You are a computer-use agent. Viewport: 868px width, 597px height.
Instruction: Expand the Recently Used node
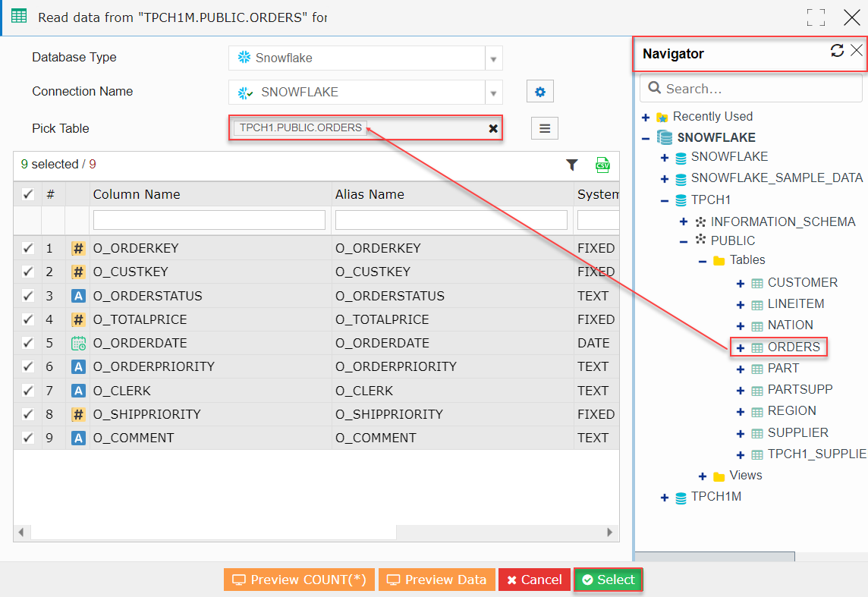pos(646,118)
